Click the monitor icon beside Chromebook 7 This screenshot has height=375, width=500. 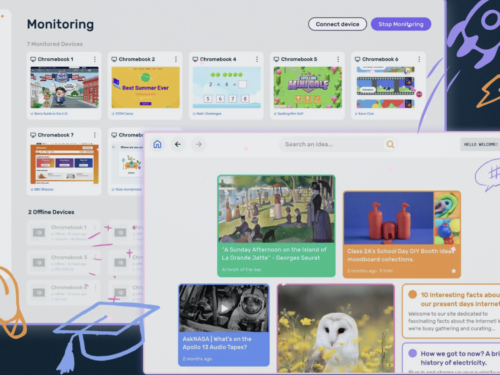(33, 135)
